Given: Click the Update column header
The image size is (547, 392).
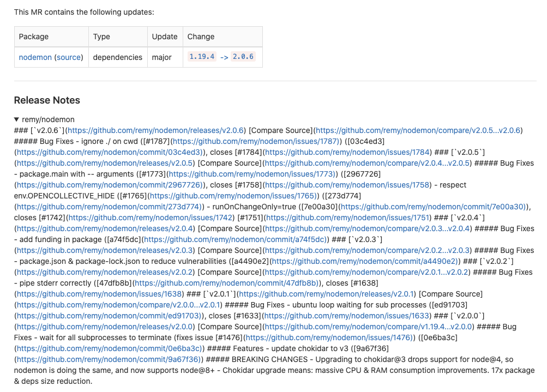Looking at the screenshot, I should click(165, 37).
